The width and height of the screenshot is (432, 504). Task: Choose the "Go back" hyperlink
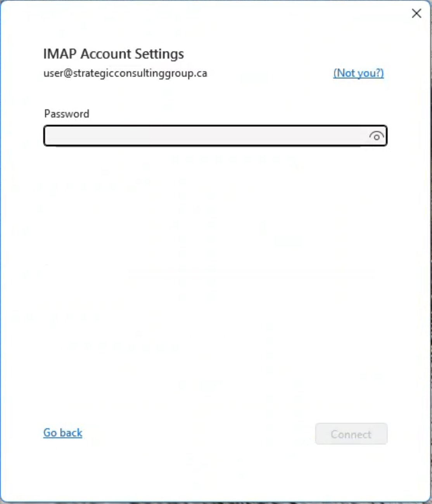63,433
